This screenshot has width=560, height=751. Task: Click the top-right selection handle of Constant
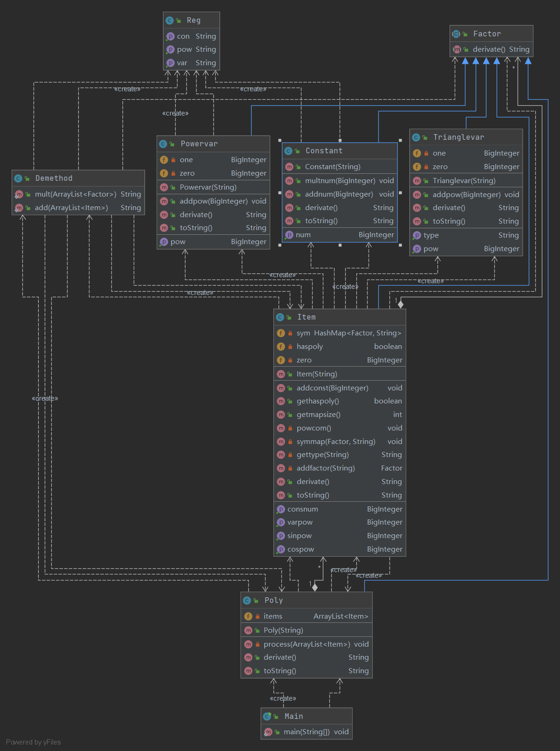coord(400,140)
